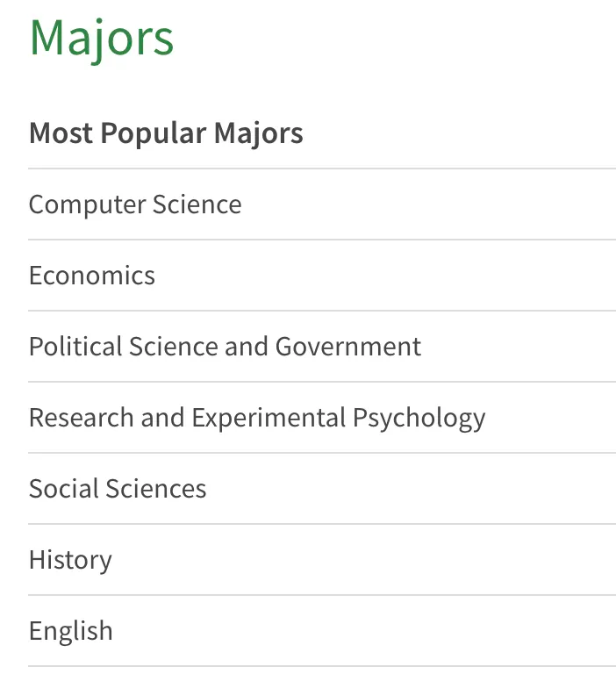Click the green Majors heading
The height and width of the screenshot is (674, 616).
click(102, 39)
